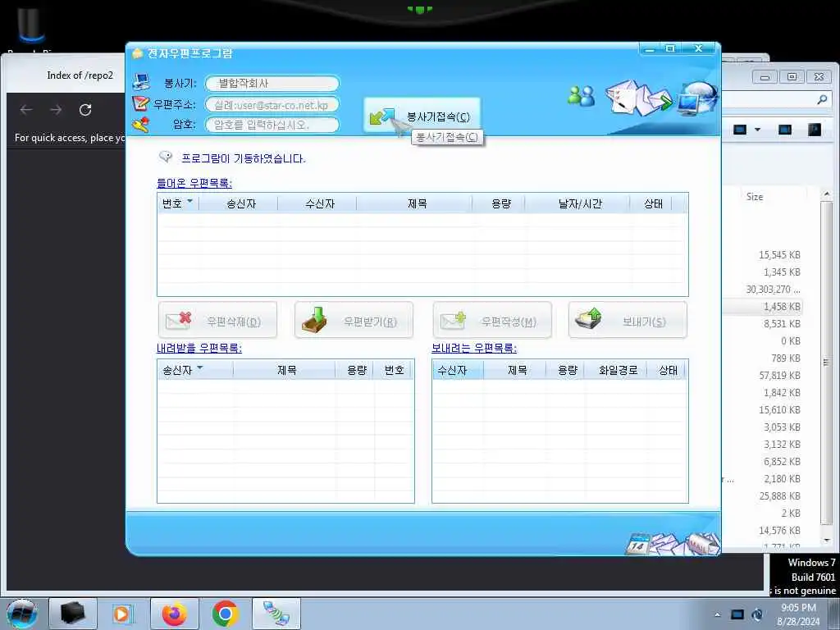The height and width of the screenshot is (630, 840).
Task: Click the 우편받기(R) receive mail button
Action: [x=354, y=321]
